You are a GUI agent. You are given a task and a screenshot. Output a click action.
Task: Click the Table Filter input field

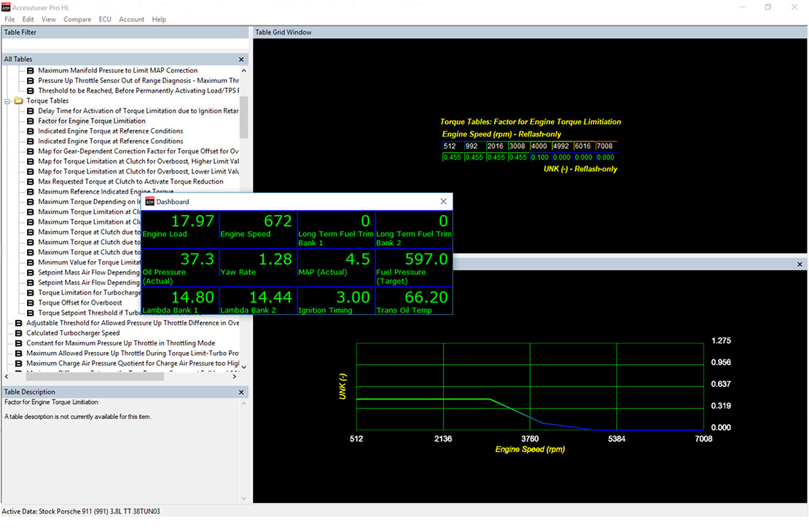point(125,44)
